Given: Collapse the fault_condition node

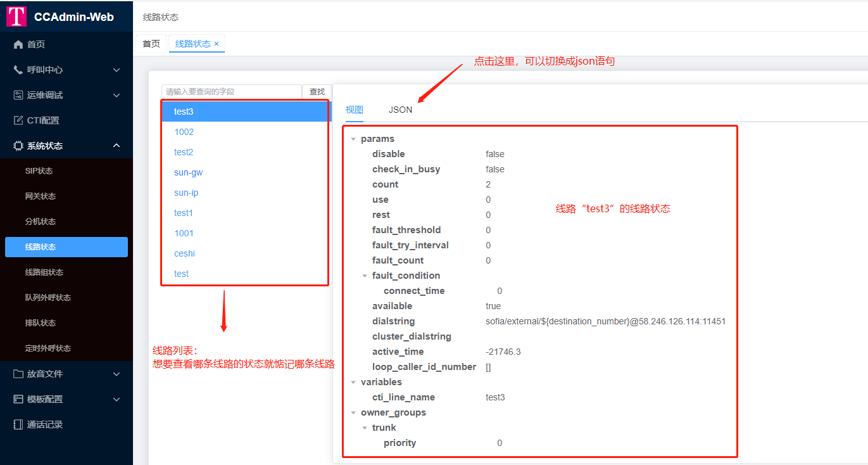Looking at the screenshot, I should coord(365,276).
